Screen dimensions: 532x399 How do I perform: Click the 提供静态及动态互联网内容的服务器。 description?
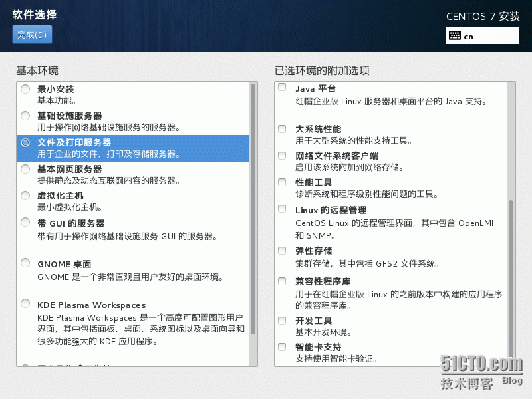click(108, 180)
